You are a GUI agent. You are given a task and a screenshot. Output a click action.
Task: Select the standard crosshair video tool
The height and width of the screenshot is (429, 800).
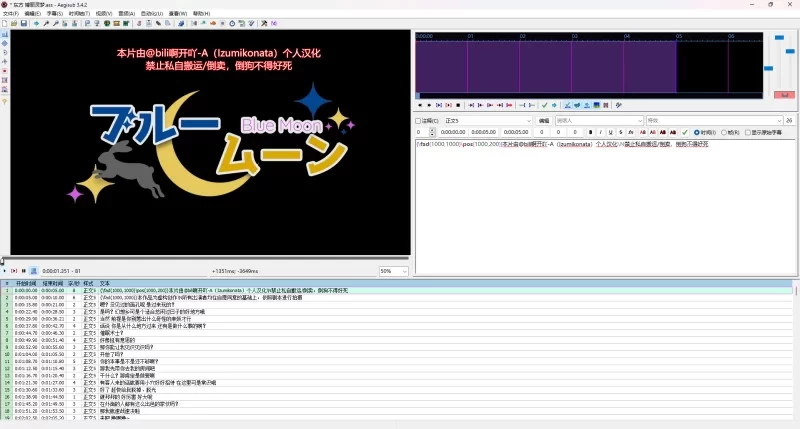[x=5, y=34]
